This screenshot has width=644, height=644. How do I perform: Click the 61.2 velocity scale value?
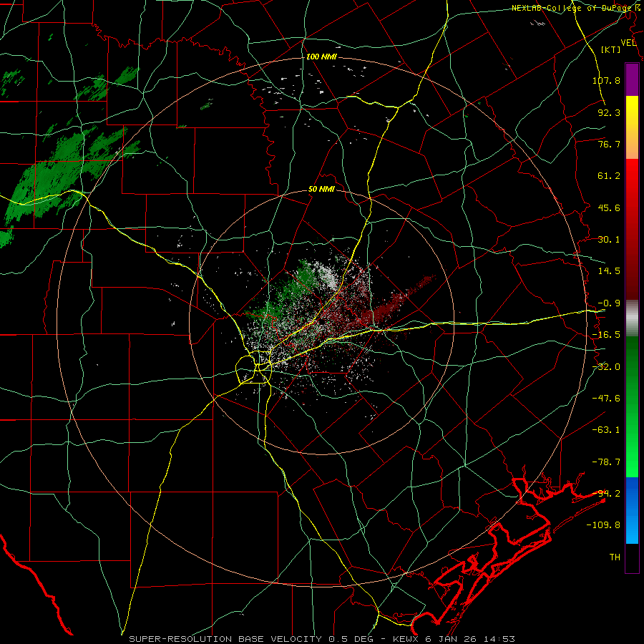(609, 176)
